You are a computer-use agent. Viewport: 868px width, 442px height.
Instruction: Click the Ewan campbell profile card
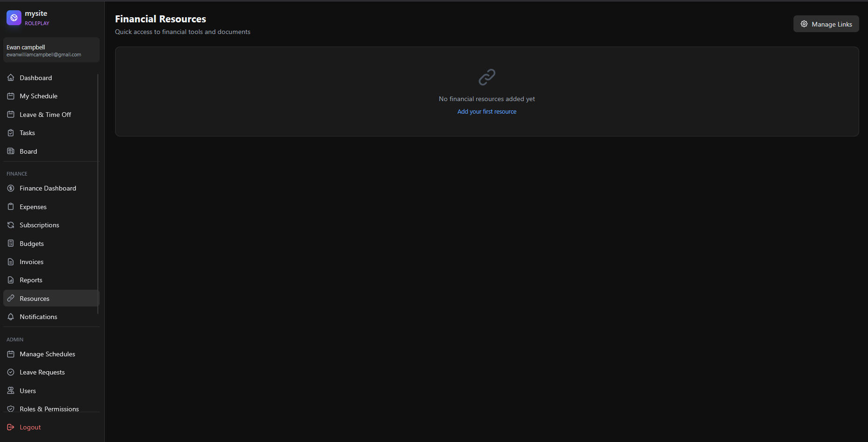tap(51, 50)
